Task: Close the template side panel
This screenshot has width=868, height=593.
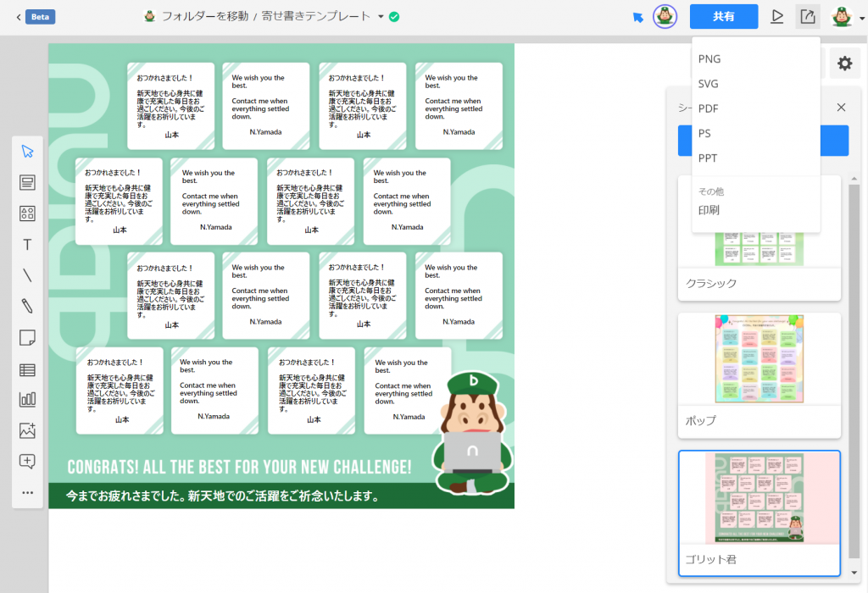Action: 841,108
